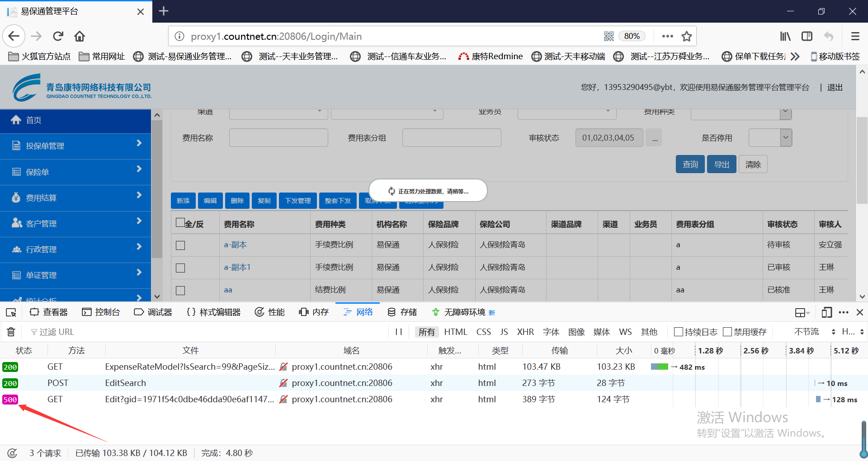This screenshot has height=461, width=868.
Task: Click the 查询 search button
Action: coord(690,165)
